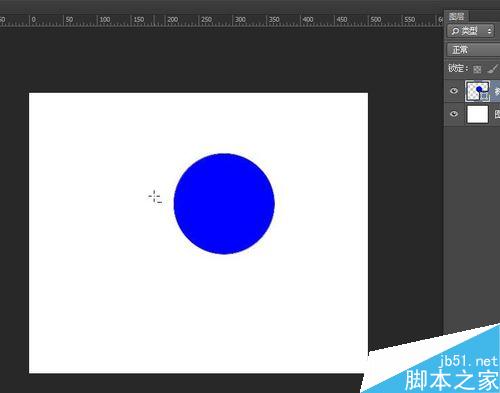
Task: Toggle lock transparent pixels checkerboard icon
Action: (x=477, y=69)
